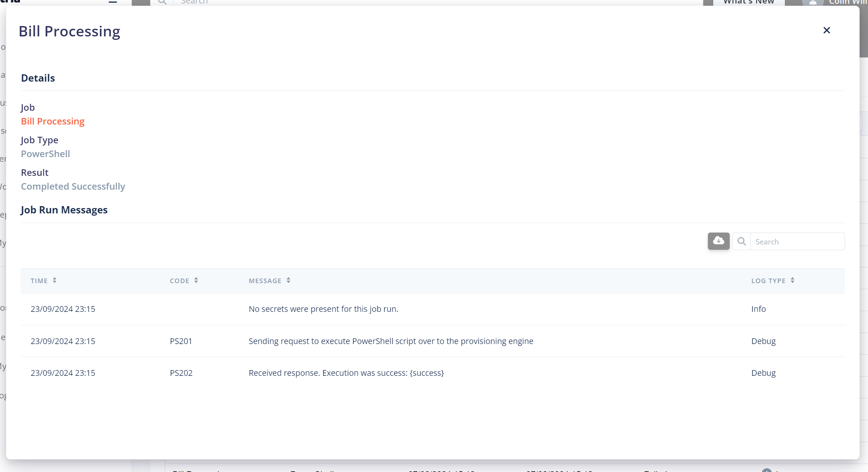Viewport: 868px width, 472px height.
Task: Open the What's New button in header
Action: click(x=748, y=2)
